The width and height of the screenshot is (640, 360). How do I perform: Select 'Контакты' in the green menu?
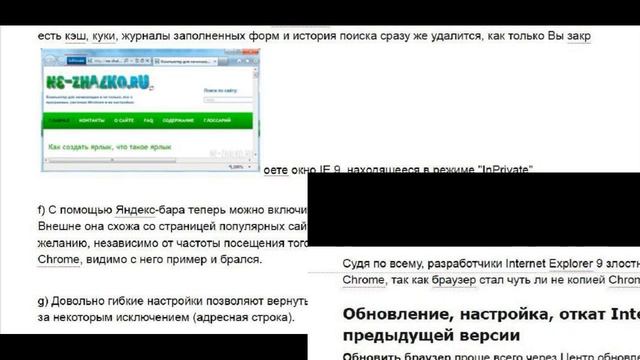click(x=92, y=120)
